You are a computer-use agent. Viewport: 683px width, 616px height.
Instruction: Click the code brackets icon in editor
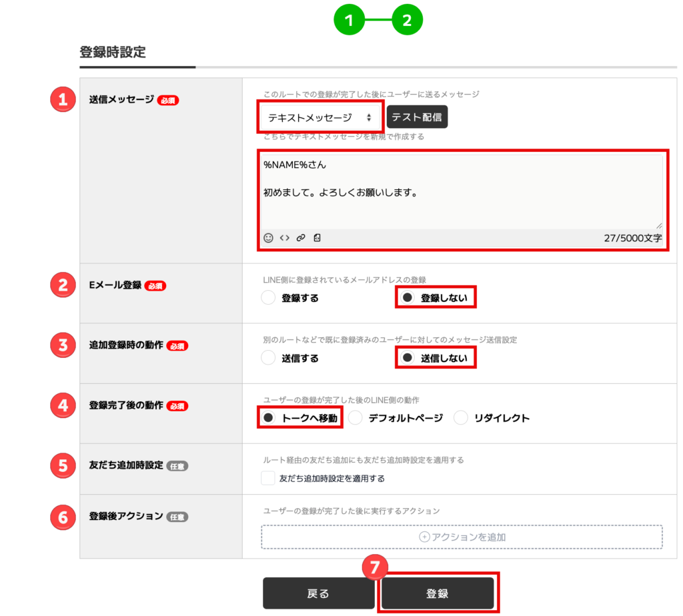click(285, 238)
